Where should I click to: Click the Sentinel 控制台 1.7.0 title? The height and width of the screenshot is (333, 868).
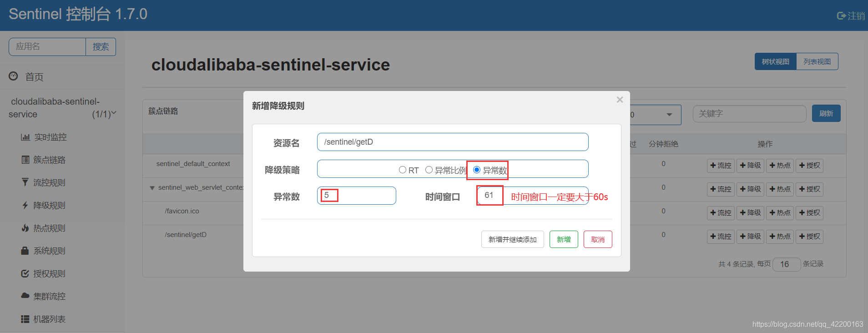click(78, 14)
